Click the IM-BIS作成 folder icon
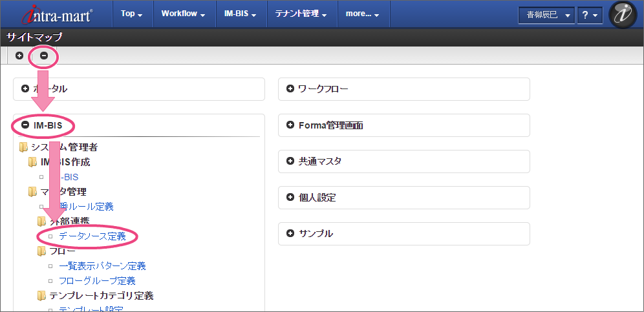Screen dimensions: 644x312 (33, 162)
